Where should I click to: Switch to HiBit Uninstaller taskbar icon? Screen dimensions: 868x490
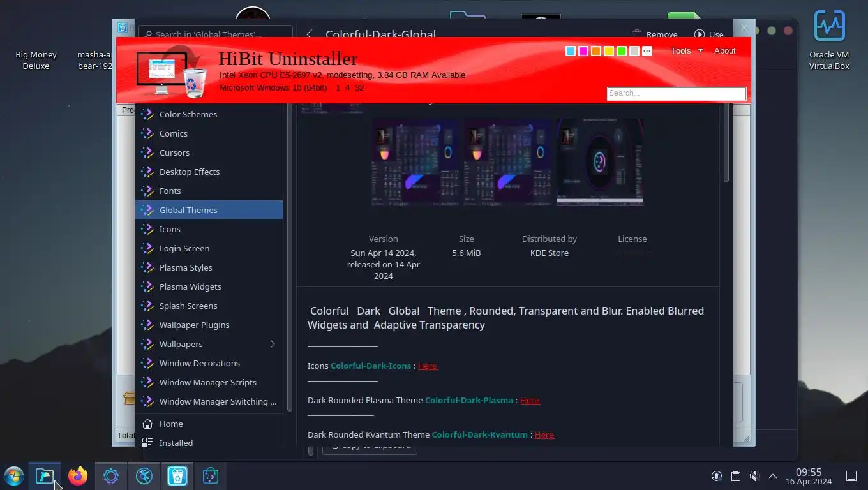click(177, 476)
